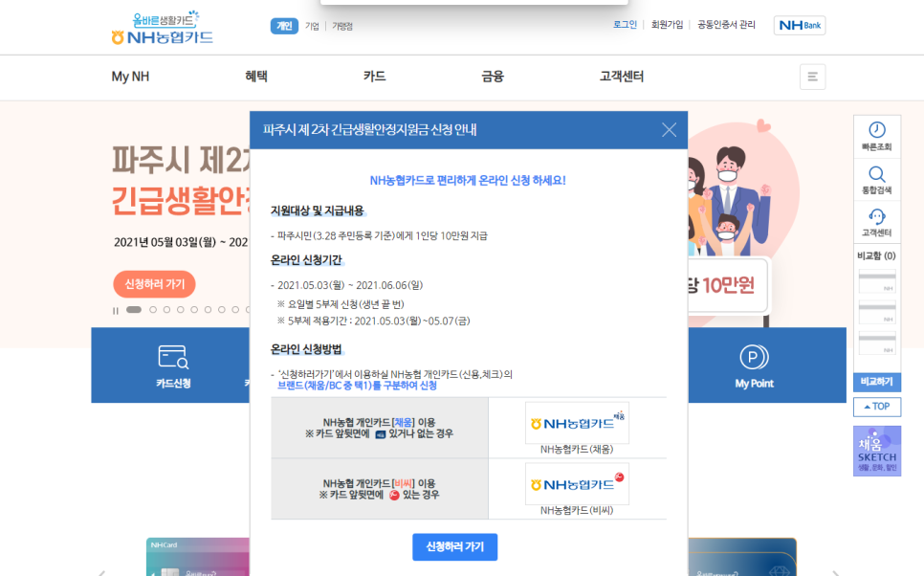Click the 비교하기 button
The height and width of the screenshot is (576, 924).
[877, 382]
